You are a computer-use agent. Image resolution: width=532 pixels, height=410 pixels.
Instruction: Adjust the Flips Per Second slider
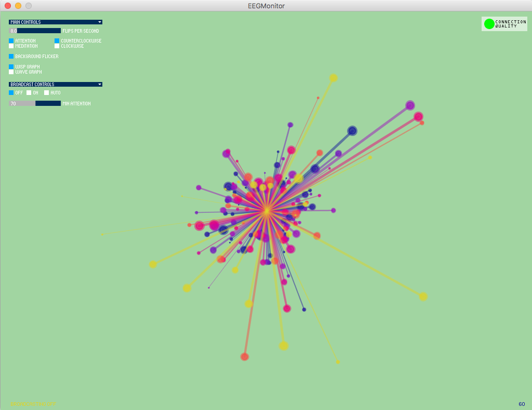click(35, 31)
